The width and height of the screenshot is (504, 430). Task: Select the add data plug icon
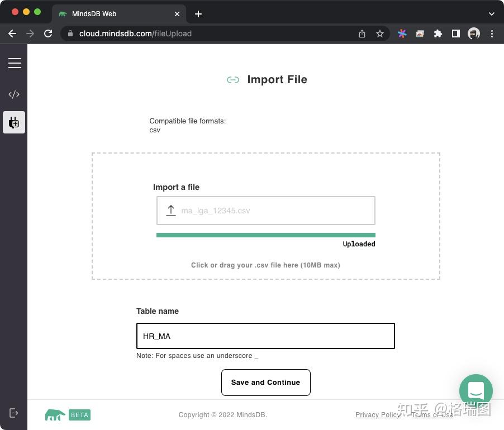click(x=14, y=122)
